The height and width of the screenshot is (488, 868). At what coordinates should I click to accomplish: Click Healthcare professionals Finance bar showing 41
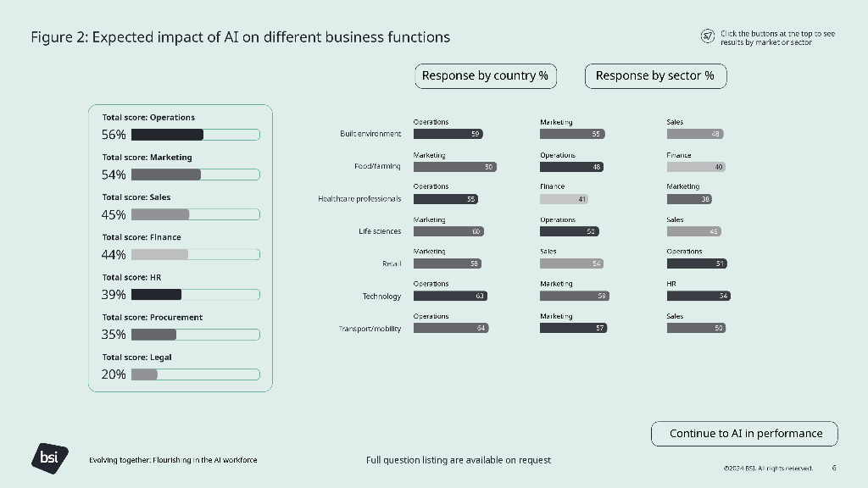point(564,199)
